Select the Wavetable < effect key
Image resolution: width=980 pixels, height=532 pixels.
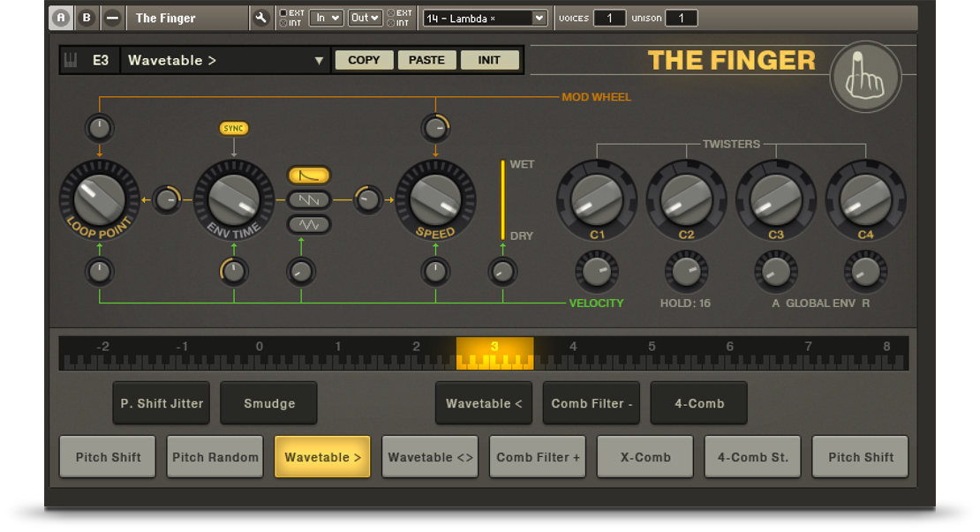click(x=484, y=403)
